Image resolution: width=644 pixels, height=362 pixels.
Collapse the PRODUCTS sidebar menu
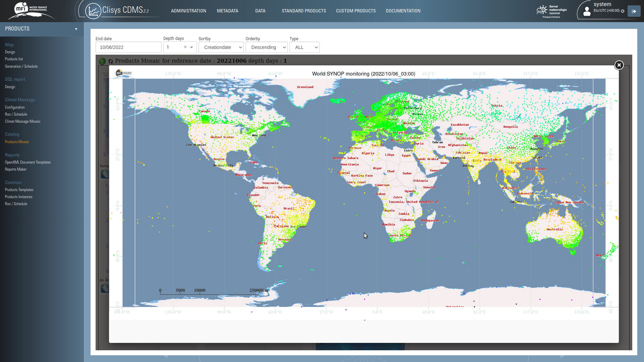pyautogui.click(x=76, y=29)
